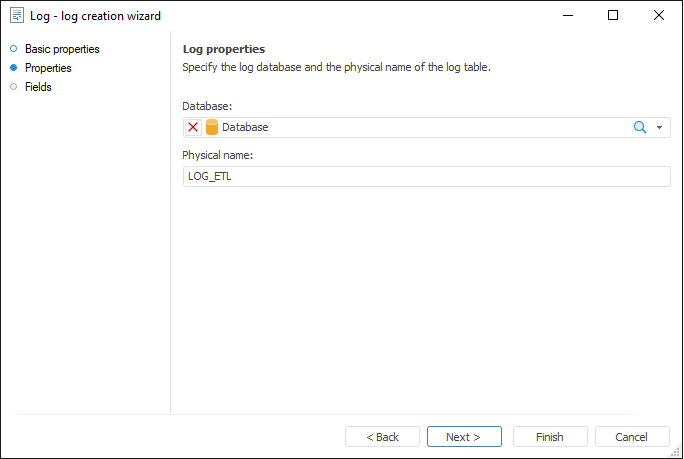Search databases with the magnifier icon

coord(640,128)
